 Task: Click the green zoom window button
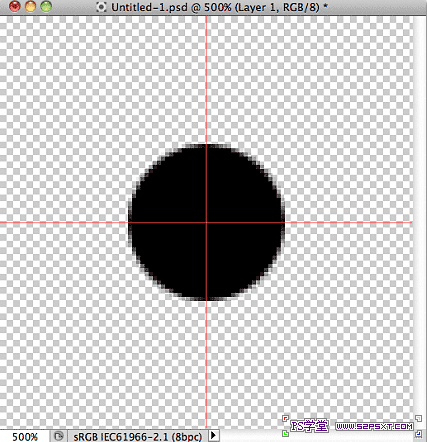point(46,6)
